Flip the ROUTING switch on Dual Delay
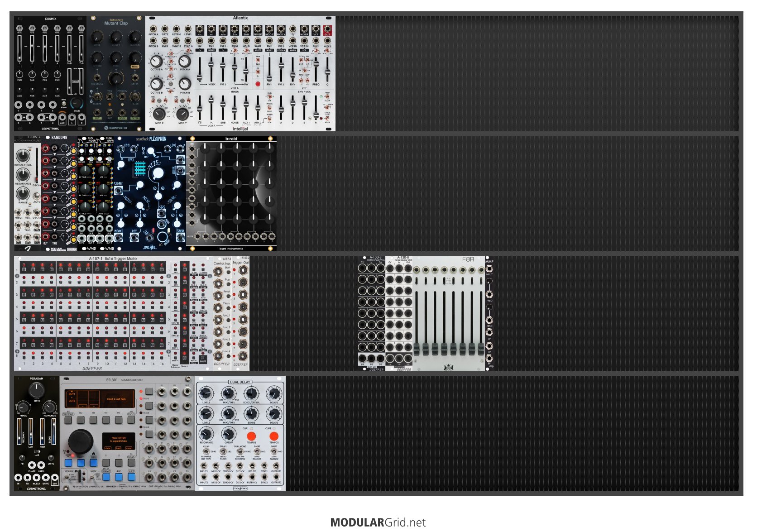 240,451
